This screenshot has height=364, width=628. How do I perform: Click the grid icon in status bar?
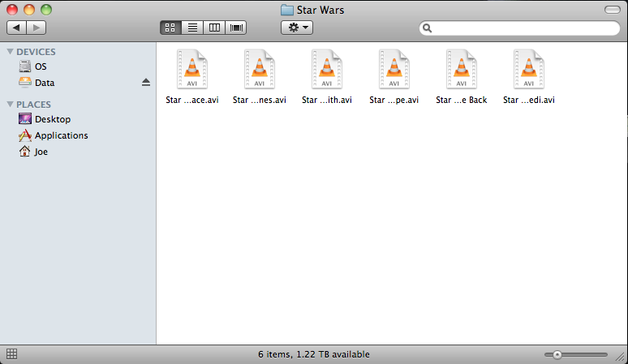pos(11,354)
